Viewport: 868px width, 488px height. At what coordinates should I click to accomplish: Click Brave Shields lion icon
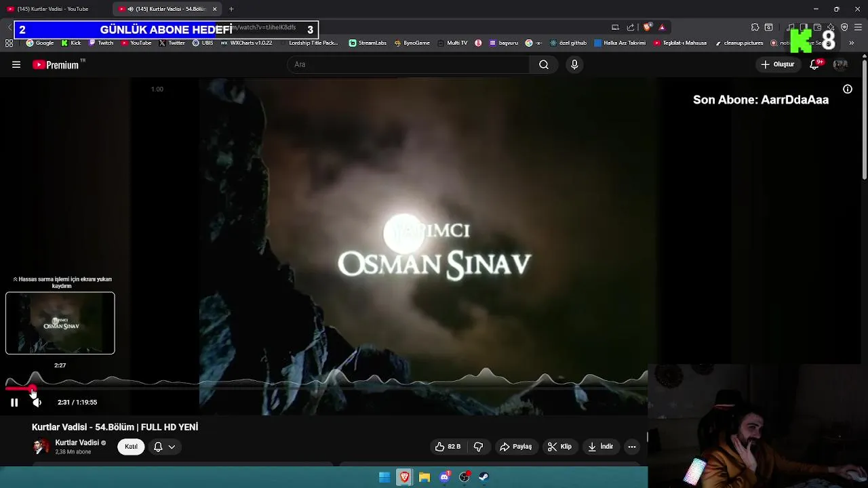648,27
